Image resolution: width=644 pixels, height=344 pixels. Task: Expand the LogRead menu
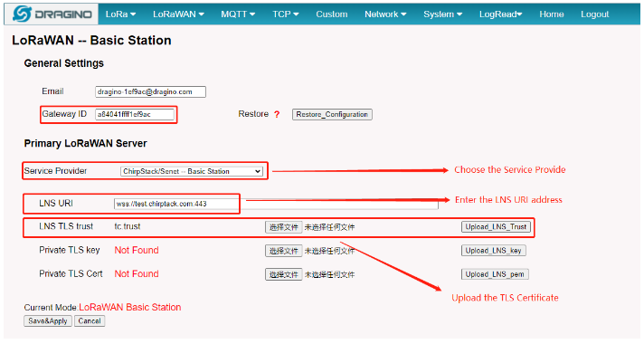coord(500,14)
